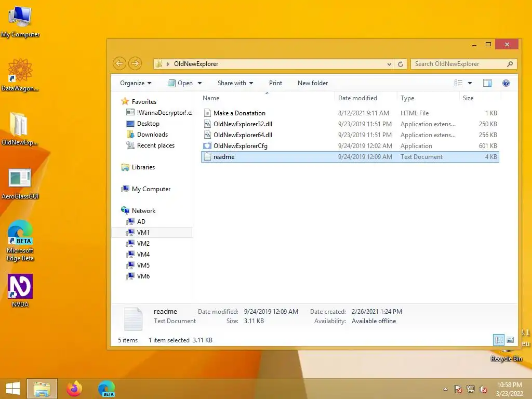Expand the Open button dropdown arrow

199,83
